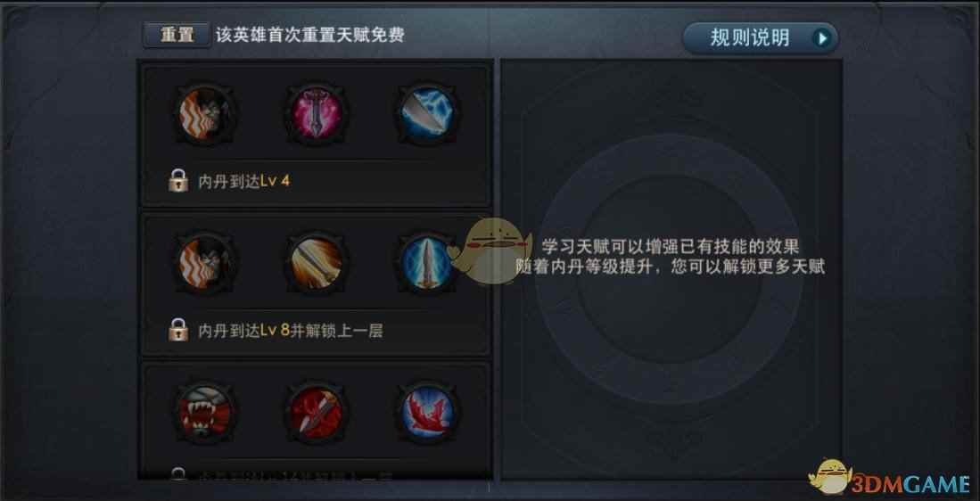Click the 该英雄首次重置天赋免费 notice text
This screenshot has height=501, width=980.
click(x=310, y=35)
